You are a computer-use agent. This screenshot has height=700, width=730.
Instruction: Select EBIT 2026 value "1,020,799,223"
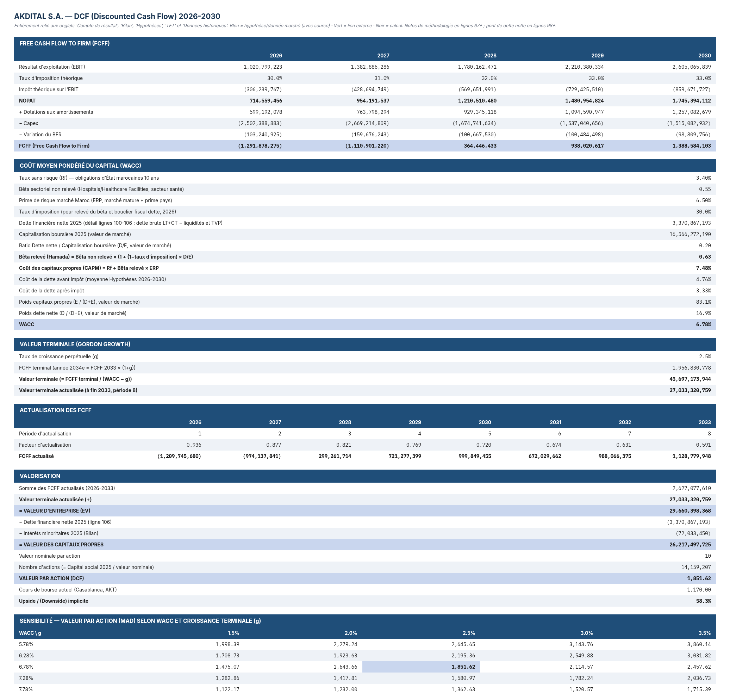pyautogui.click(x=263, y=67)
